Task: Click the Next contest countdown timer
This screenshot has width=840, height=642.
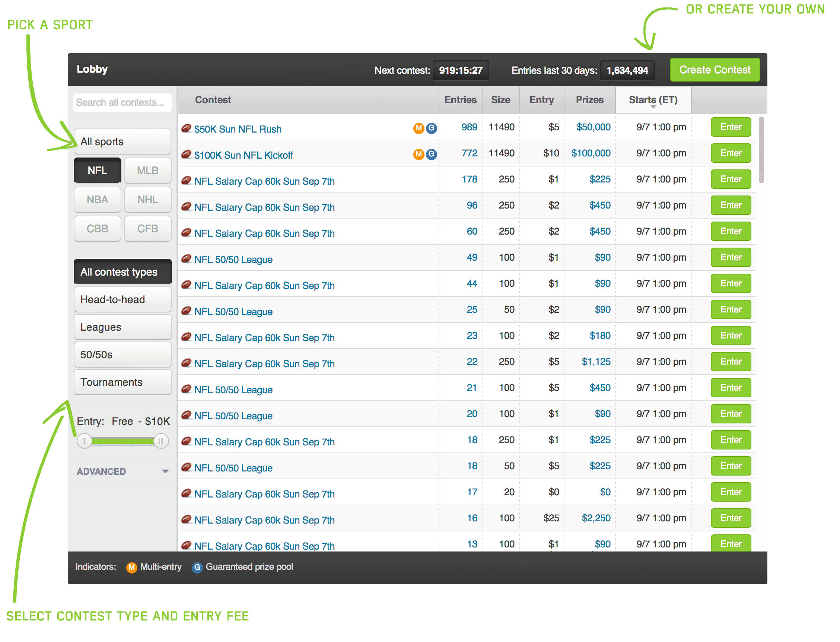Action: [x=460, y=70]
